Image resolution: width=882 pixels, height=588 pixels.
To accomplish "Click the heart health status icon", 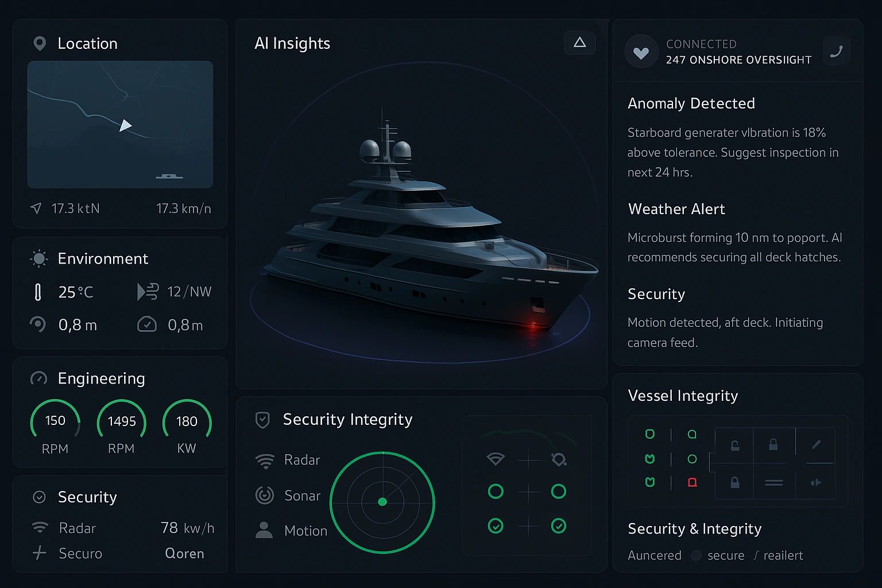I will (641, 52).
